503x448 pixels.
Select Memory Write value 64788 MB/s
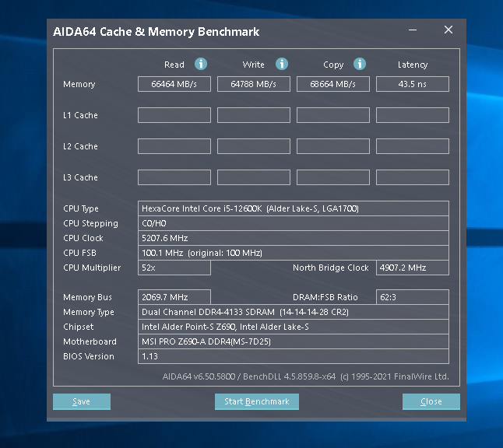(253, 84)
